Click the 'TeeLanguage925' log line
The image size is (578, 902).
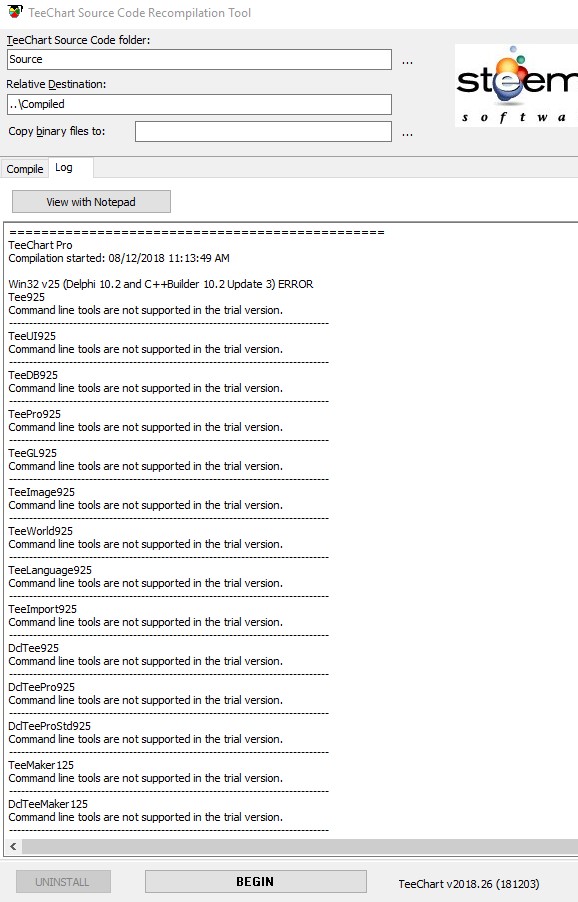(50, 570)
